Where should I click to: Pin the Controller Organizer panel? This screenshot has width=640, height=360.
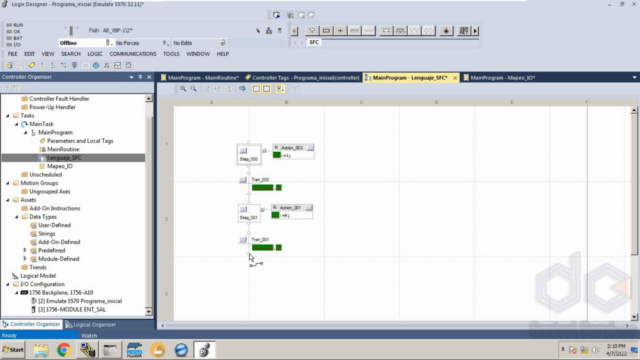[x=140, y=77]
